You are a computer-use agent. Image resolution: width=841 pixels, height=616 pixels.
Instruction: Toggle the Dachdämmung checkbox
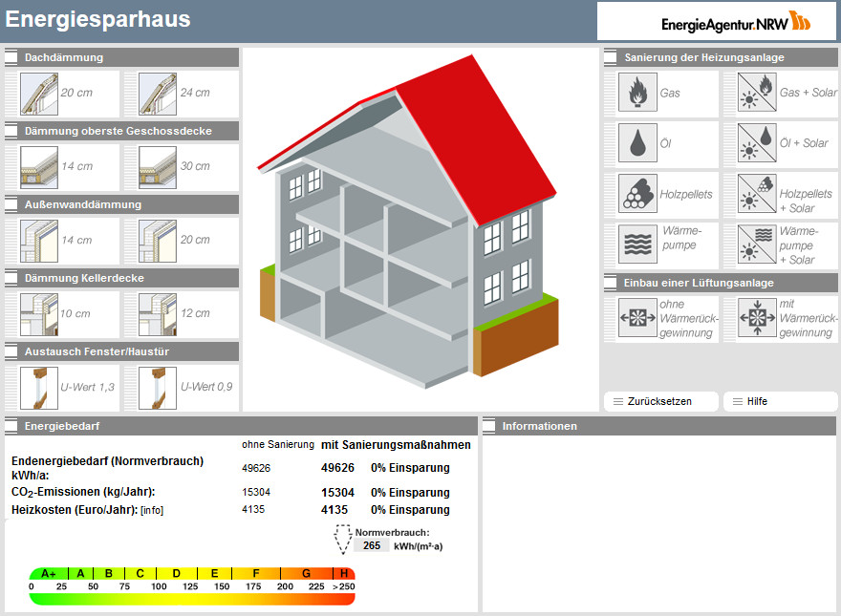[11, 57]
